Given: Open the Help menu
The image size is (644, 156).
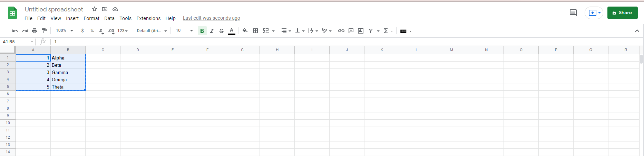Looking at the screenshot, I should coord(170,18).
